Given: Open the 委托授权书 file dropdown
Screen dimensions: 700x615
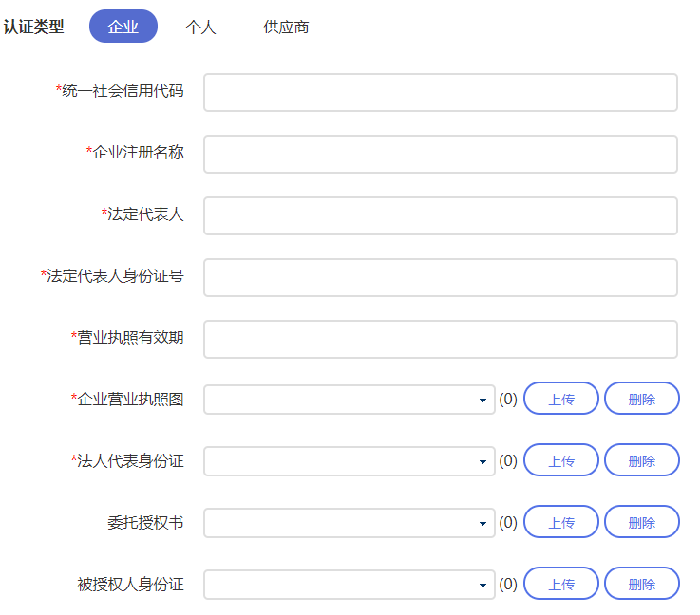Looking at the screenshot, I should pos(349,523).
